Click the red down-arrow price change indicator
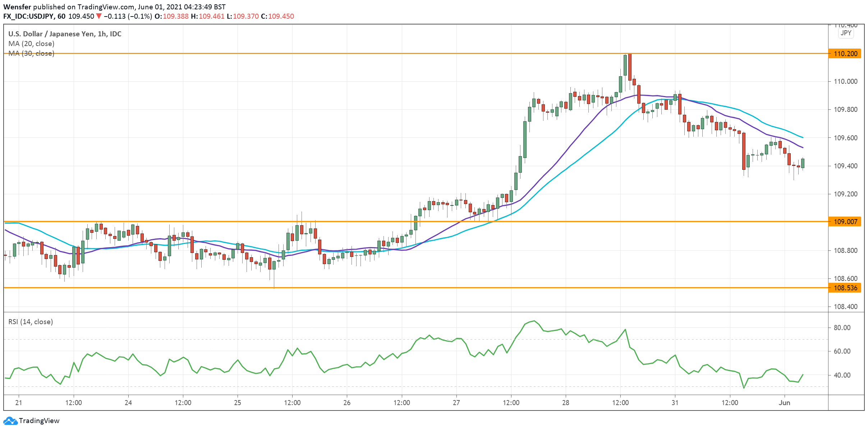Screen dimensions: 868x431 (x=99, y=16)
